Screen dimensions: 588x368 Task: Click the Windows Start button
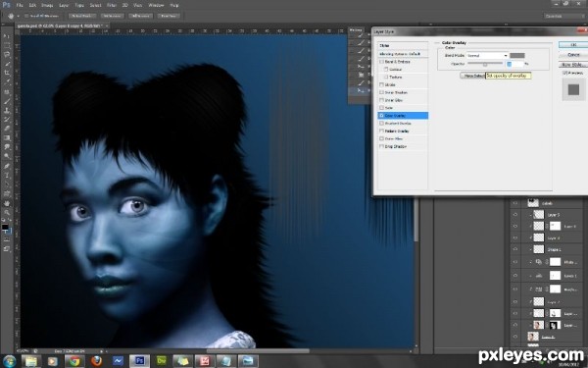click(10, 361)
